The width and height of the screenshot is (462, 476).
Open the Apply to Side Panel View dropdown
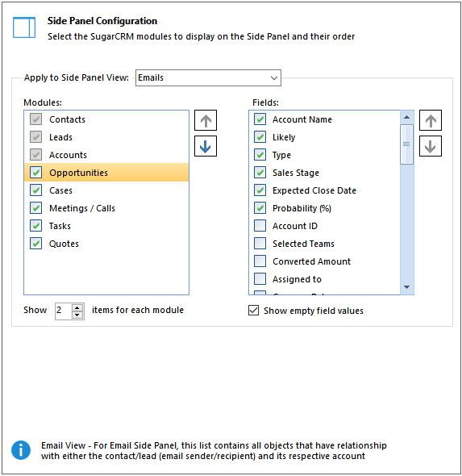tap(208, 77)
